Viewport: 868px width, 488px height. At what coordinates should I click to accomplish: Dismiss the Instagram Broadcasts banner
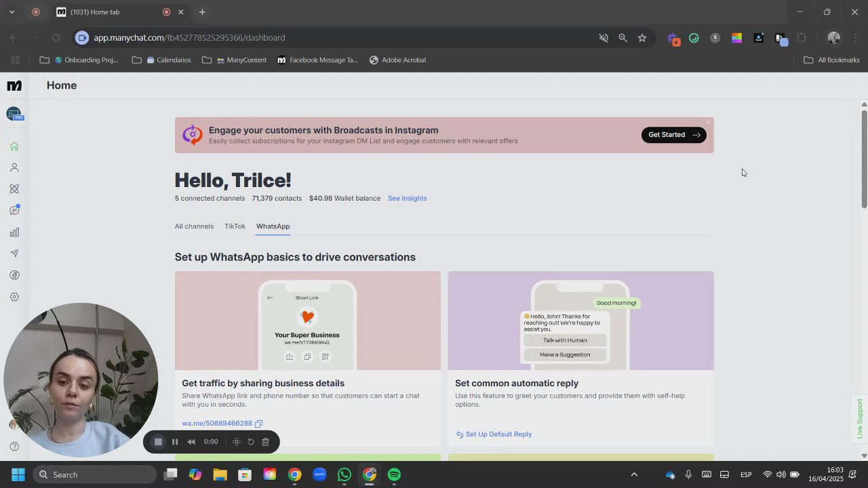708,123
